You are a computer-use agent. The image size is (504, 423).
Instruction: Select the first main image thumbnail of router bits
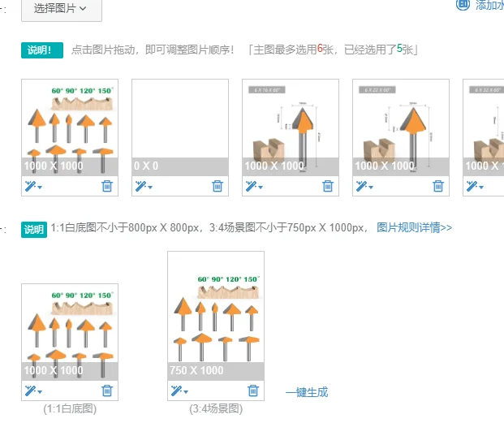[70, 127]
